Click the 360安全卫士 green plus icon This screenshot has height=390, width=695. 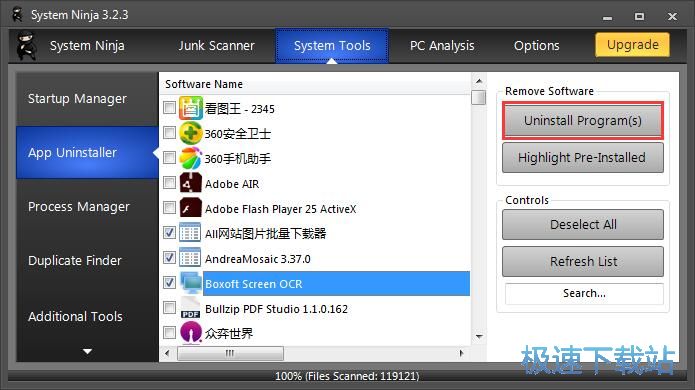[x=191, y=133]
